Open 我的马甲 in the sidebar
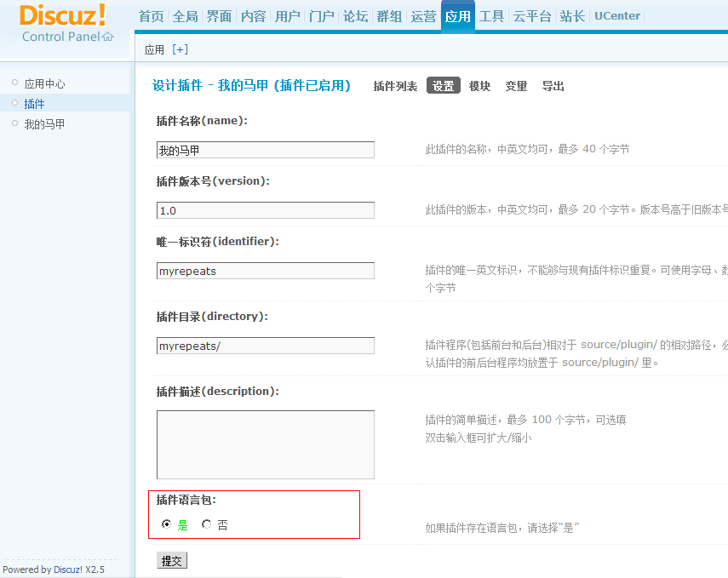The image size is (728, 578). click(44, 124)
